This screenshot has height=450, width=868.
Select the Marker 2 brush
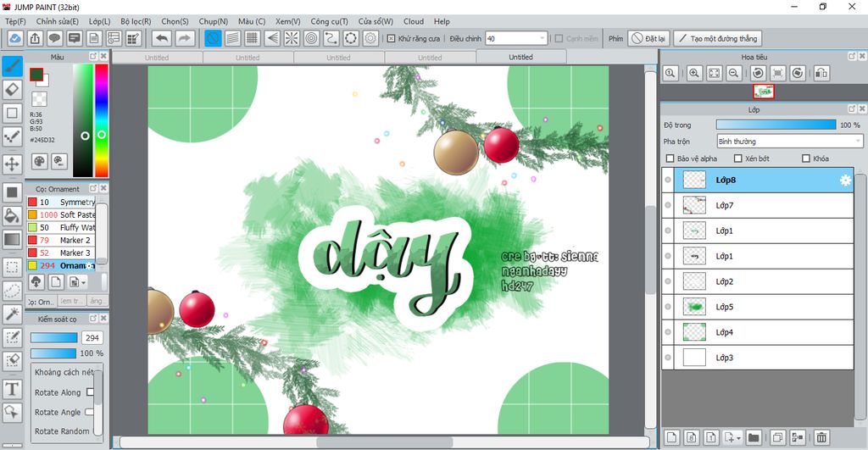click(x=61, y=240)
